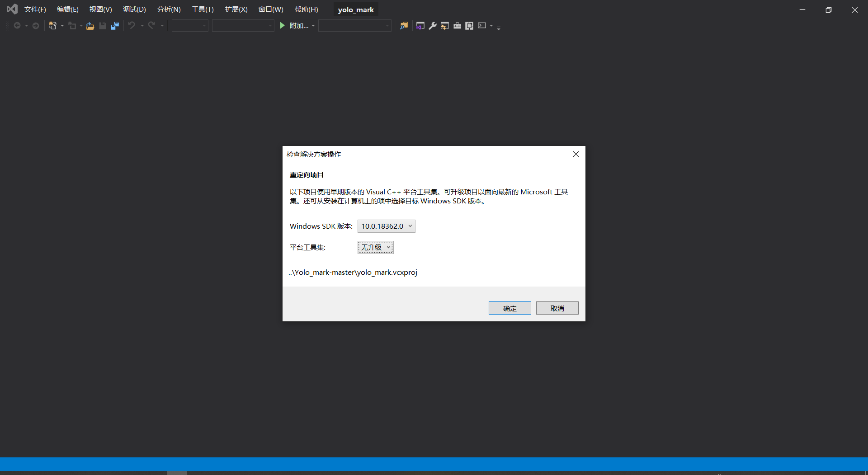
Task: Click the Find in Files icon
Action: pos(404,26)
